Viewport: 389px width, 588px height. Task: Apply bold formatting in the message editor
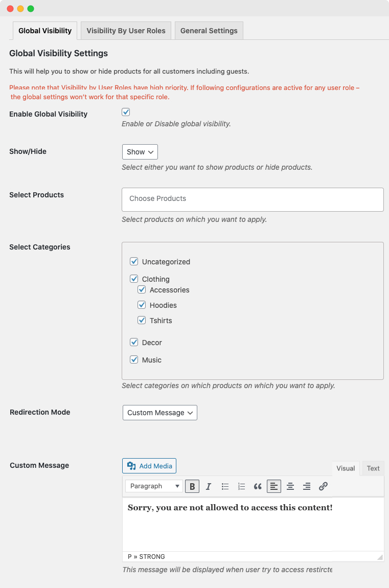192,486
